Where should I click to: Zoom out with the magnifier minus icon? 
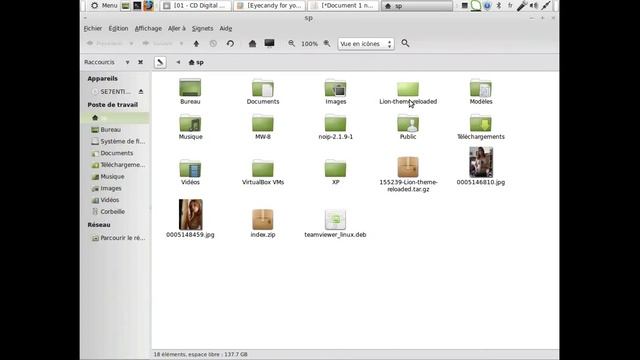[x=291, y=43]
